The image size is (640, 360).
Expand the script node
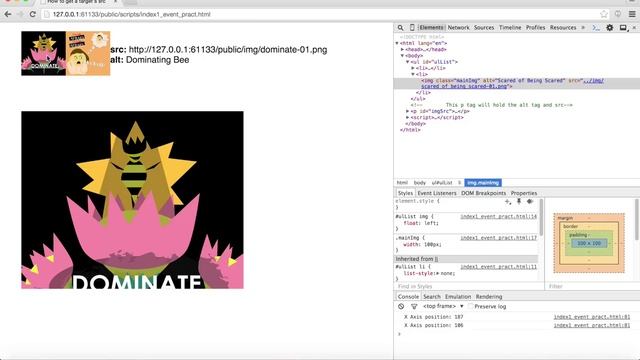tap(407, 117)
